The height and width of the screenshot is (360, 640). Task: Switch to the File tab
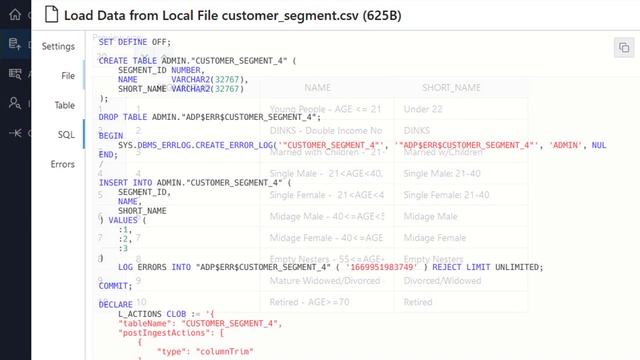(68, 76)
